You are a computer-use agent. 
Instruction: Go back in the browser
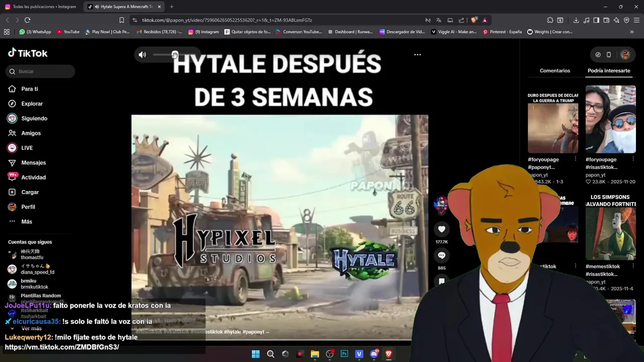click(7, 20)
